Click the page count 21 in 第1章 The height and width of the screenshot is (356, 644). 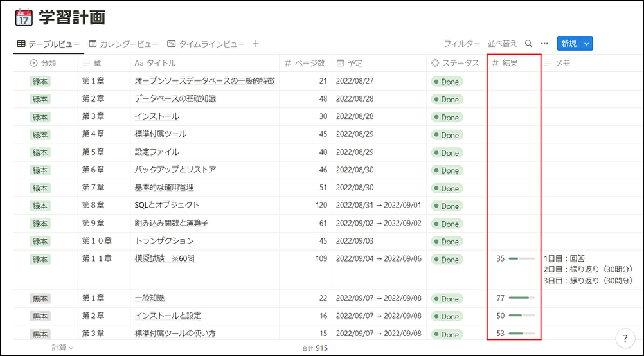[323, 81]
